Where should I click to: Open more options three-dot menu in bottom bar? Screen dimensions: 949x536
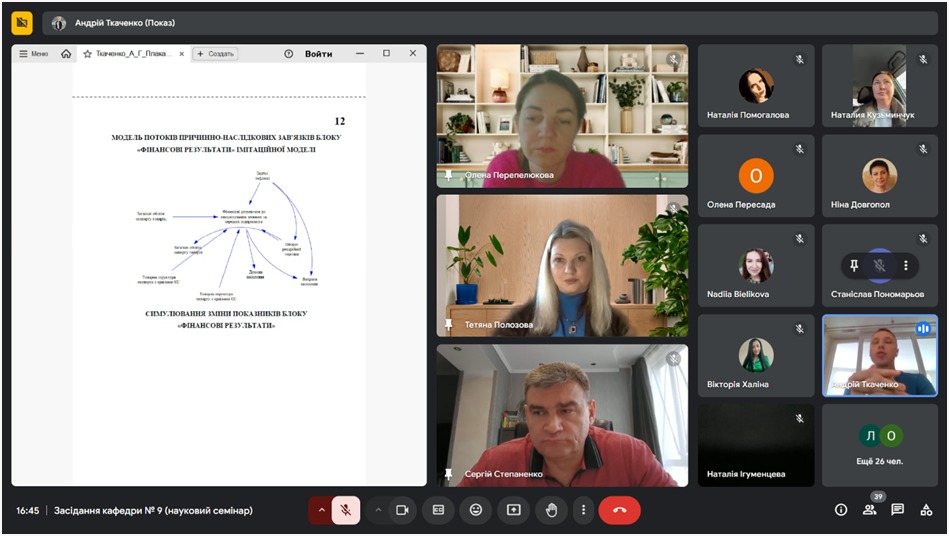[583, 510]
